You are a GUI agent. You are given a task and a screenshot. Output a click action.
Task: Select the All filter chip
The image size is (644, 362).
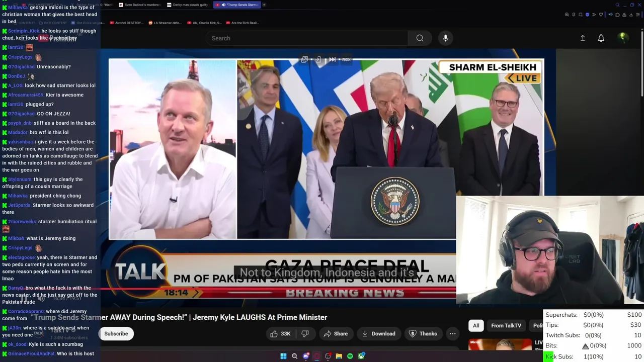tap(476, 326)
